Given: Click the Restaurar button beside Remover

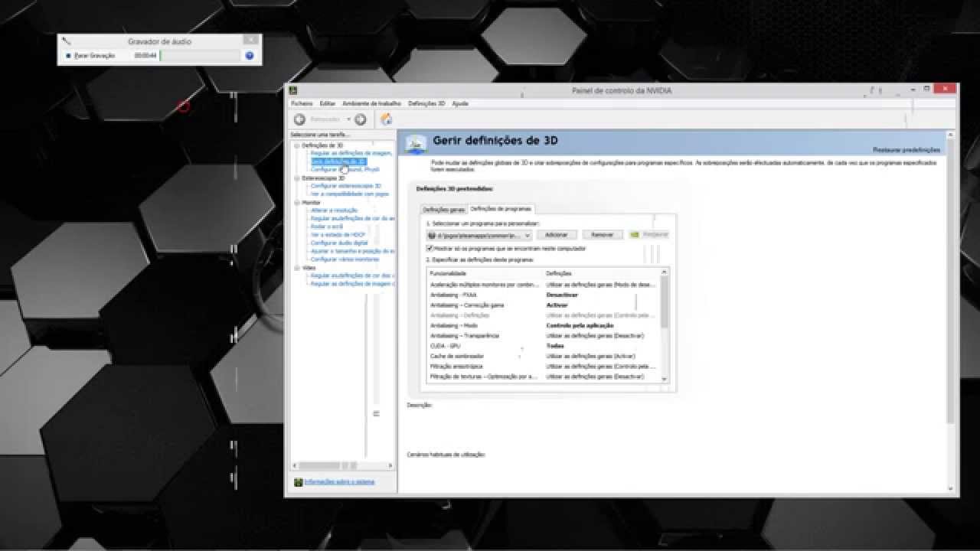Looking at the screenshot, I should click(649, 235).
